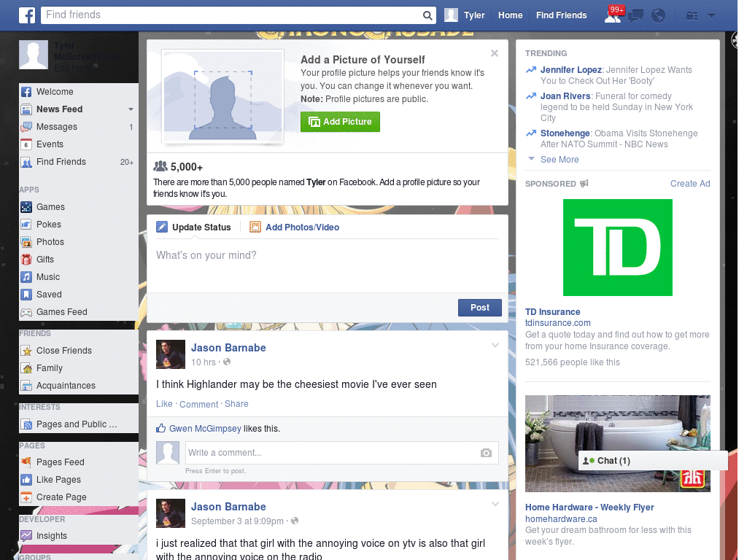
Task: Dismiss the Add a Picture card
Action: (495, 53)
